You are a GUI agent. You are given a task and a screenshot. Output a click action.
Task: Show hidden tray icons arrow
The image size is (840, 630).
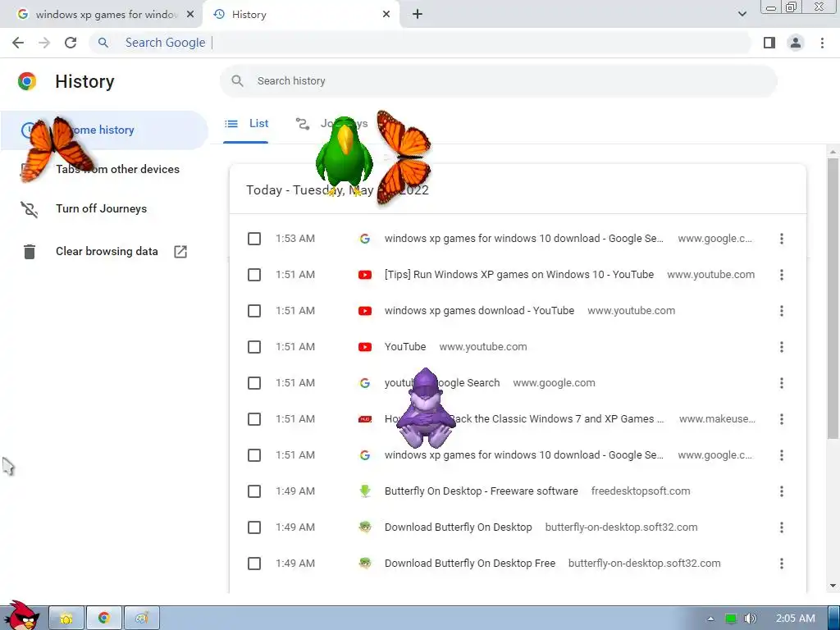click(710, 619)
